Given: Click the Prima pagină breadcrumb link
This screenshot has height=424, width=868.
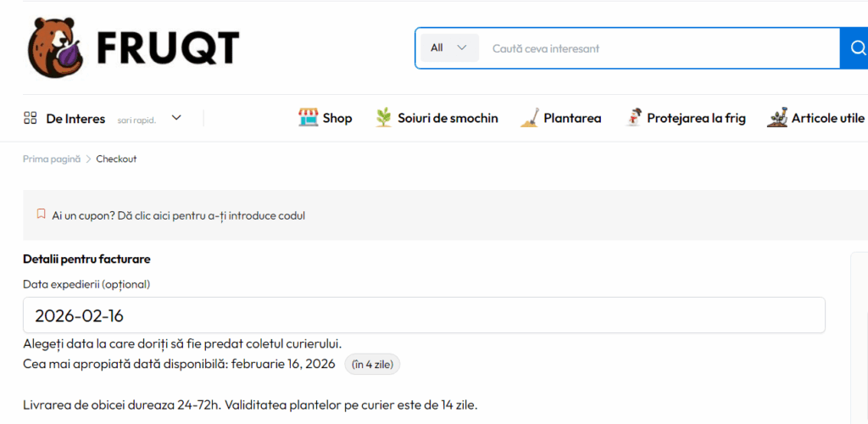Looking at the screenshot, I should 52,159.
